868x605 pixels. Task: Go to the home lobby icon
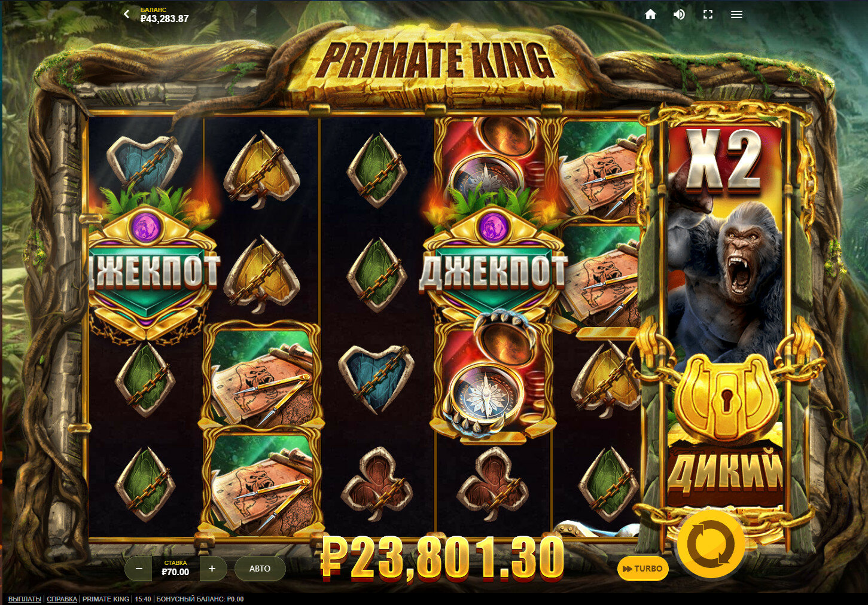(x=650, y=14)
